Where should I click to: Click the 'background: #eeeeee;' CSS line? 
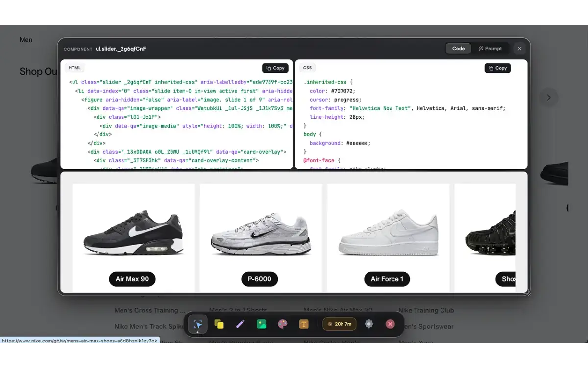[340, 143]
